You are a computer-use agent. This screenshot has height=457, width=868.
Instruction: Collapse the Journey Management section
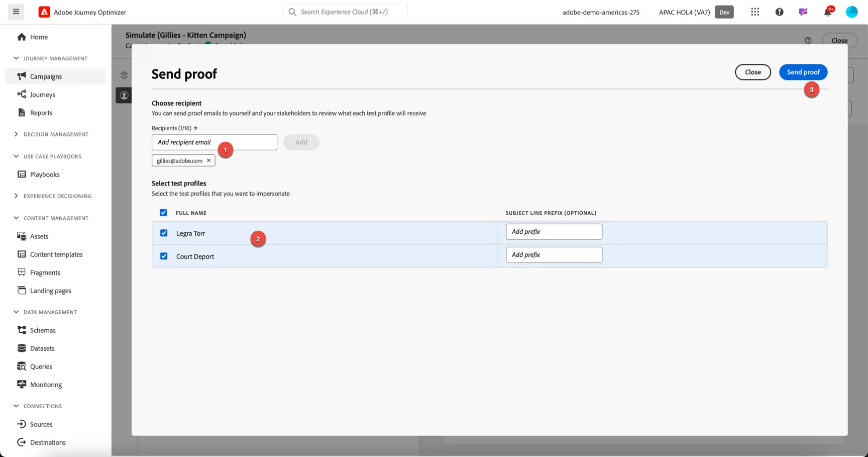pyautogui.click(x=16, y=58)
